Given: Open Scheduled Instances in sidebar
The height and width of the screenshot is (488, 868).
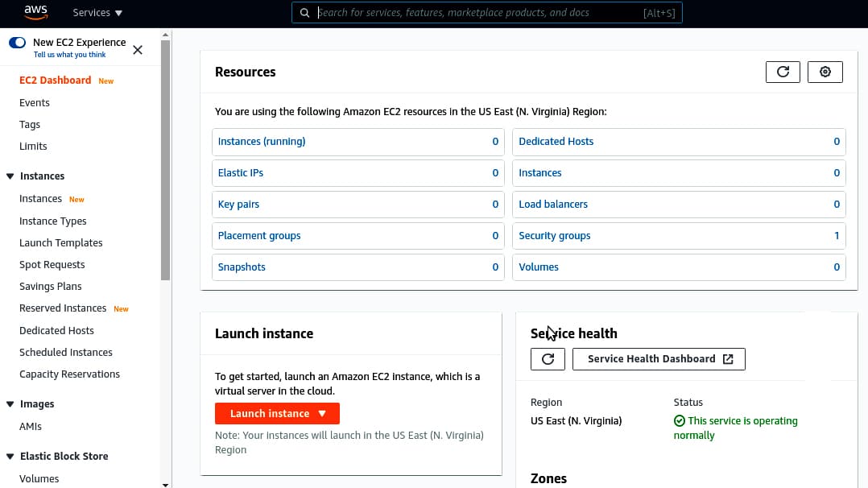Looking at the screenshot, I should click(x=66, y=352).
